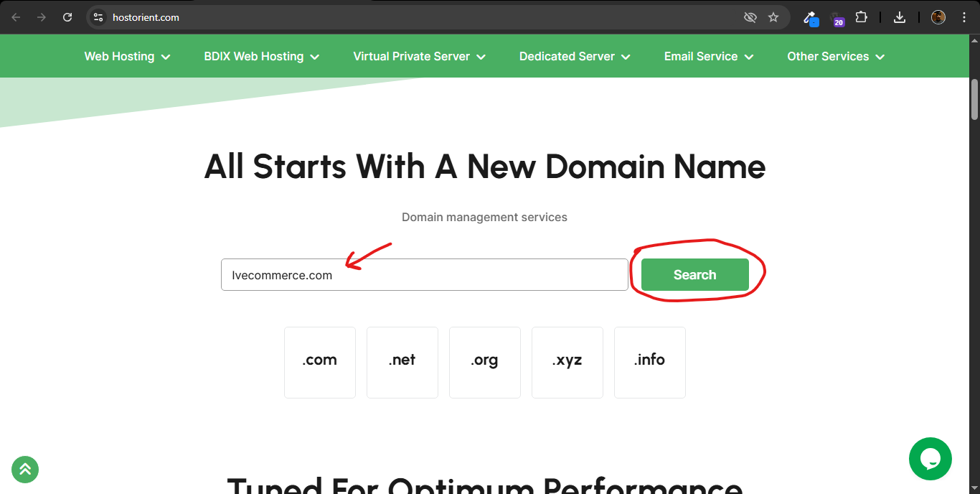Click the user profile avatar icon
The image size is (980, 494).
[938, 17]
